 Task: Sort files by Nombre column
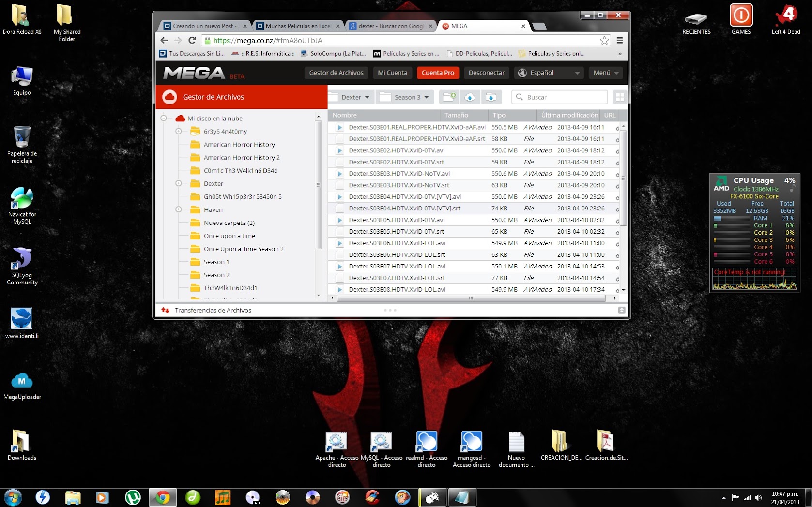(384, 115)
